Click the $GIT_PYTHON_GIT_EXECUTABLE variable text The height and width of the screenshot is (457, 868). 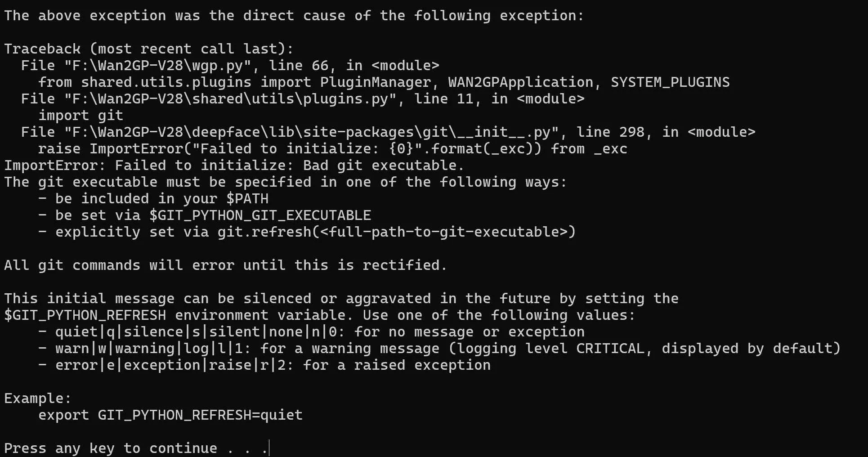pos(260,215)
